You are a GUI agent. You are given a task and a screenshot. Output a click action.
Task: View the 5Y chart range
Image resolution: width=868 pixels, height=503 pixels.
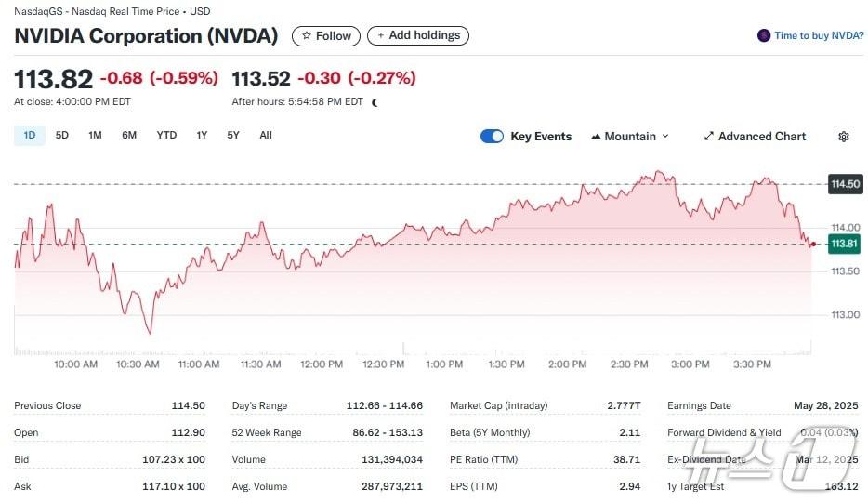tap(233, 136)
